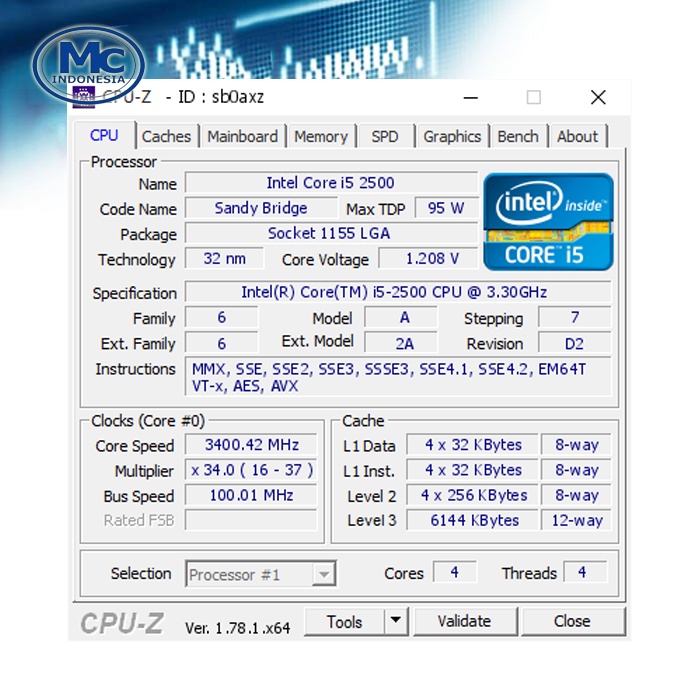View the About tab

(577, 137)
